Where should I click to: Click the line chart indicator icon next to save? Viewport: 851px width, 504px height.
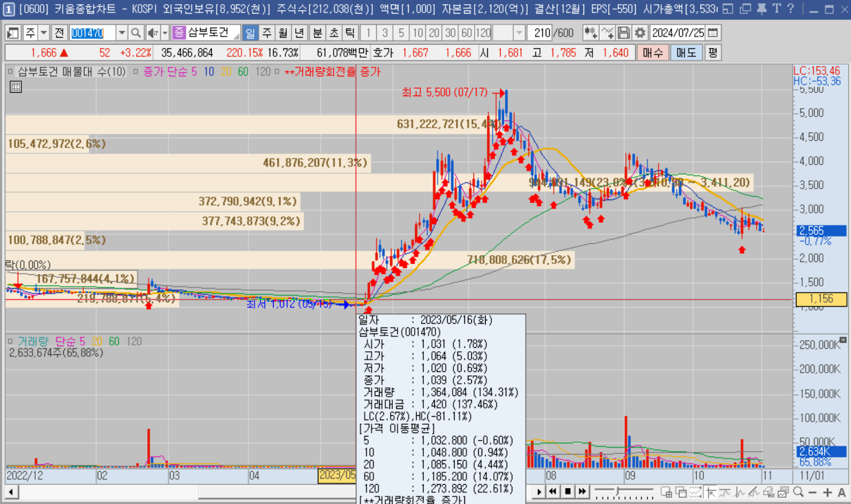click(607, 33)
